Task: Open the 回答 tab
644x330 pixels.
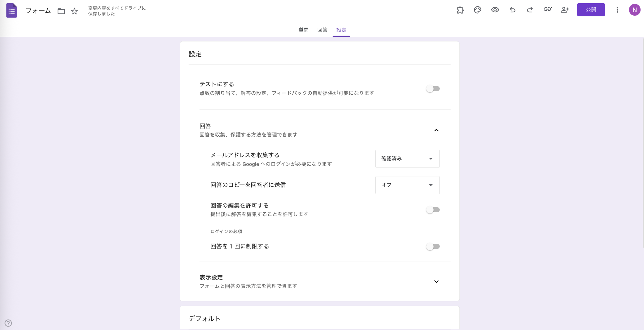Action: click(322, 30)
